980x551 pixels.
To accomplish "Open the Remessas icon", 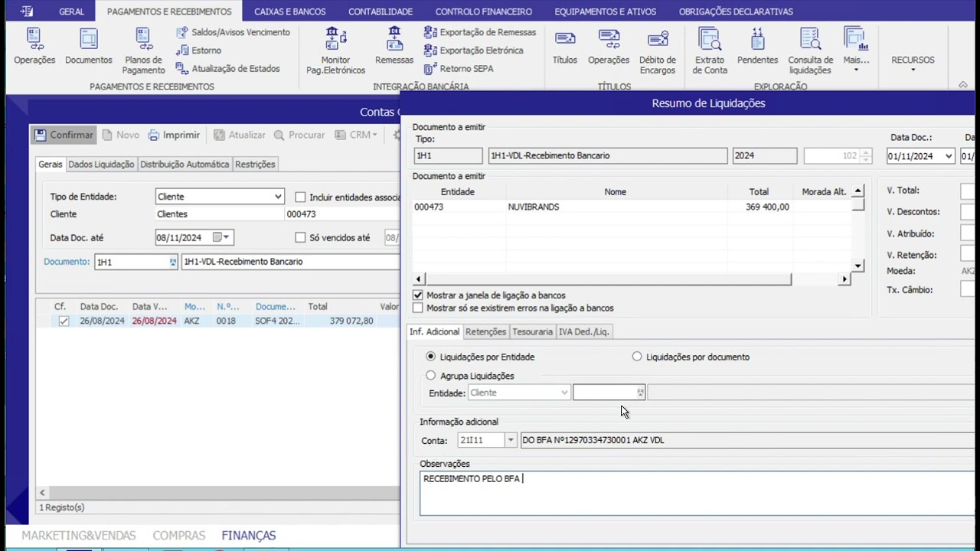I will (394, 47).
